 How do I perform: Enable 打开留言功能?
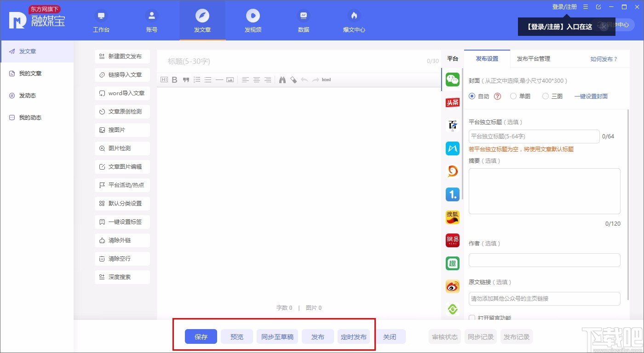(471, 318)
